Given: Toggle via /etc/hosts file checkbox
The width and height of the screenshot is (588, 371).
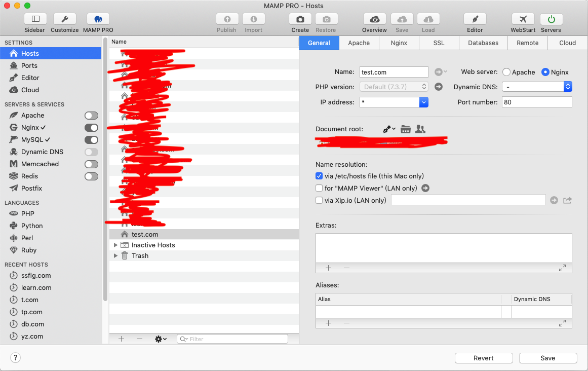Looking at the screenshot, I should point(319,176).
